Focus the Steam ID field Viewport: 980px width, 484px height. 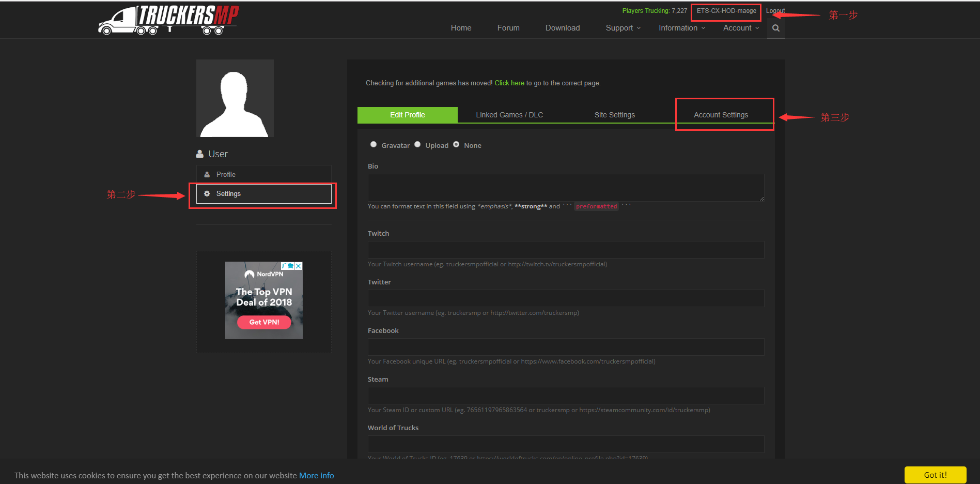566,396
